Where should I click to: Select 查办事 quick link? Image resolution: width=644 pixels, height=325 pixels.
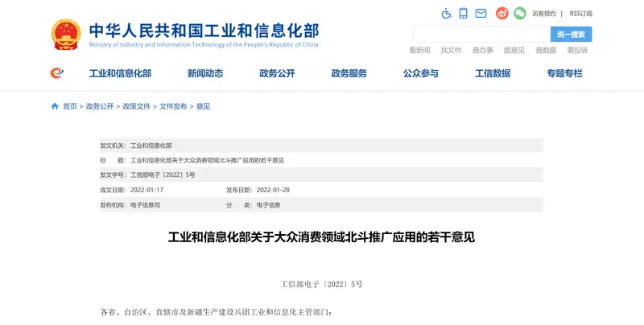tap(482, 50)
